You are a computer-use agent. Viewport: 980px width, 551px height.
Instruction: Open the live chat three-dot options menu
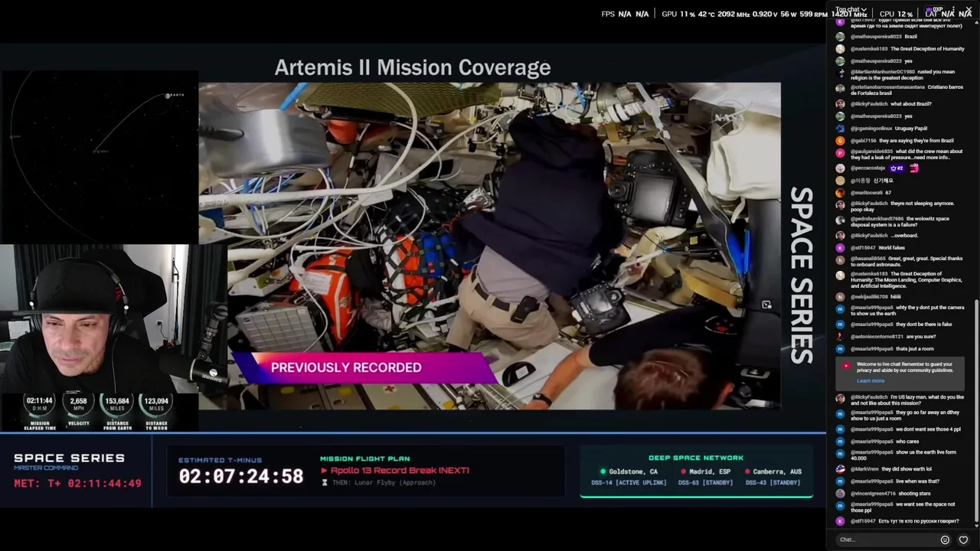(952, 10)
